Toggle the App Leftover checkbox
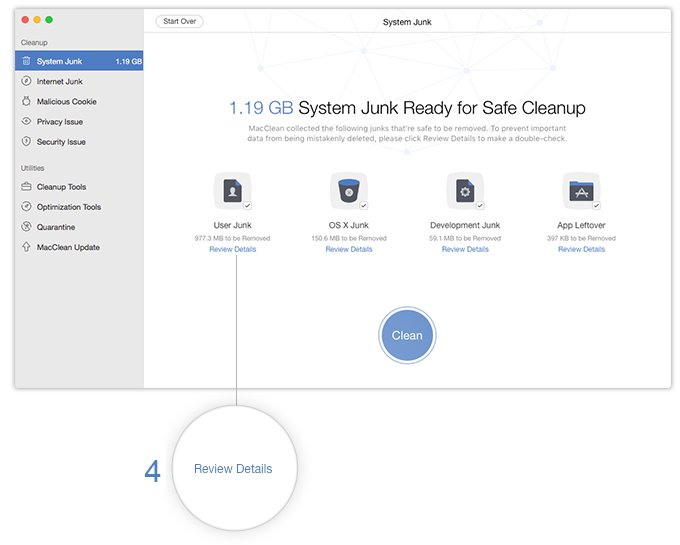 pos(595,204)
